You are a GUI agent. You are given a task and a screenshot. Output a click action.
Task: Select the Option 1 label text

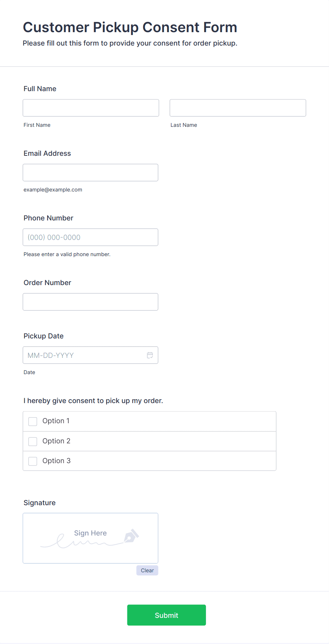pos(56,421)
